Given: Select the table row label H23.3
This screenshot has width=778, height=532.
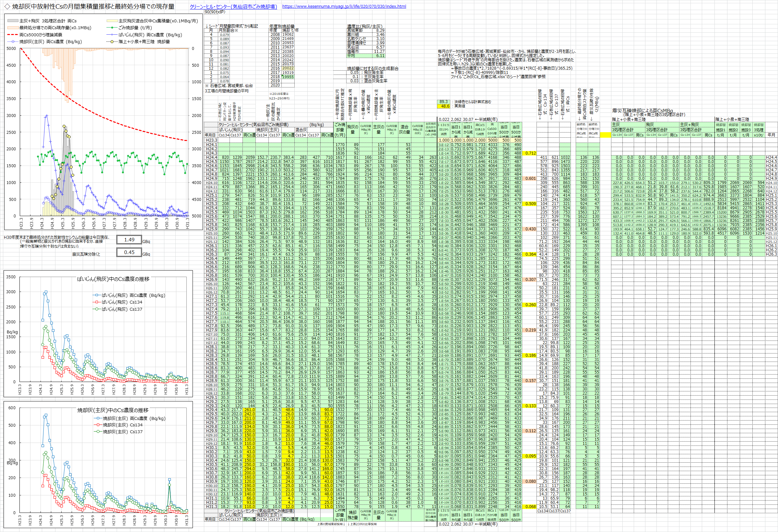Looking at the screenshot, I should [211, 140].
